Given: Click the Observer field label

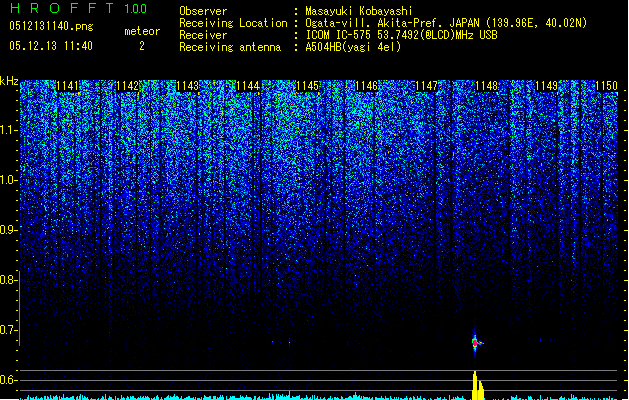Looking at the screenshot, I should click(203, 11).
